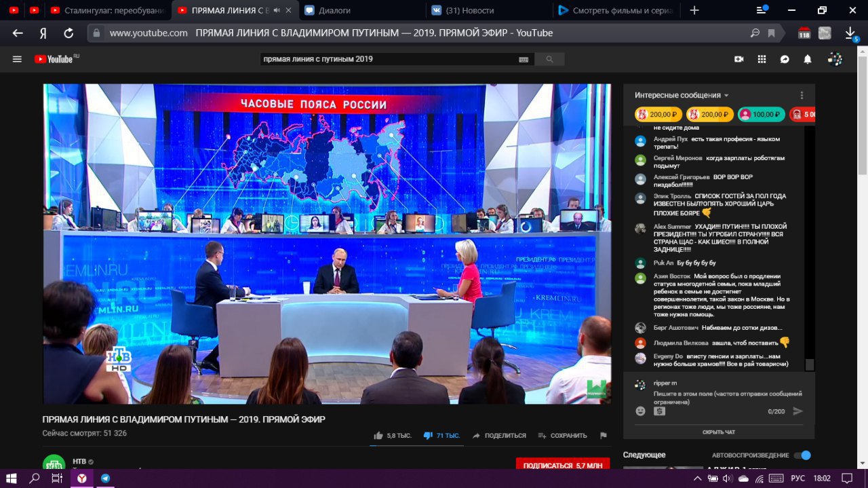Open the chat three-dot options menu
Viewport: 868px width, 488px height.
(802, 95)
